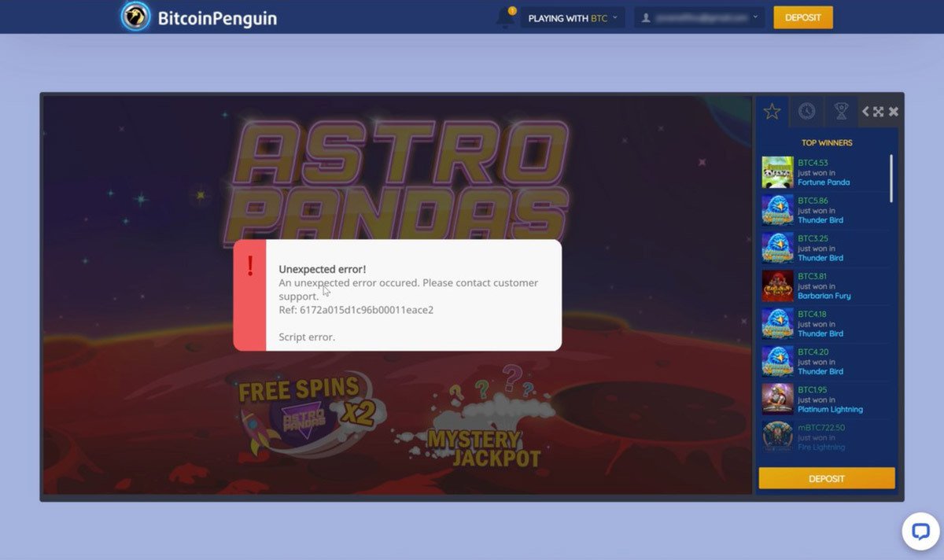The image size is (944, 560).
Task: Click Thunder Bird thumbnail beside BTC4.20
Action: tap(777, 361)
